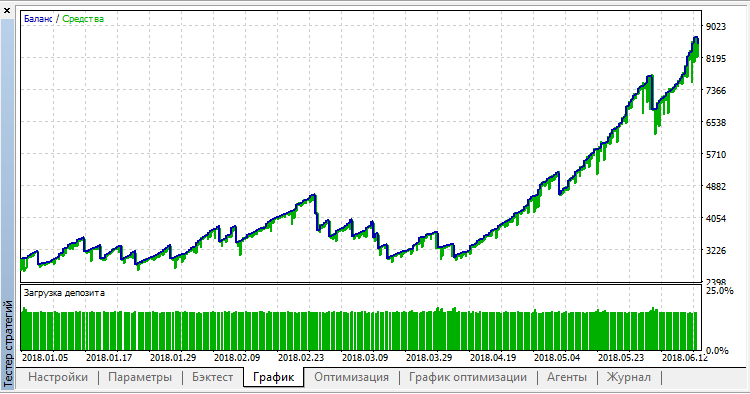Click the 2018.03.29 date label
The width and height of the screenshot is (750, 394).
tap(430, 358)
